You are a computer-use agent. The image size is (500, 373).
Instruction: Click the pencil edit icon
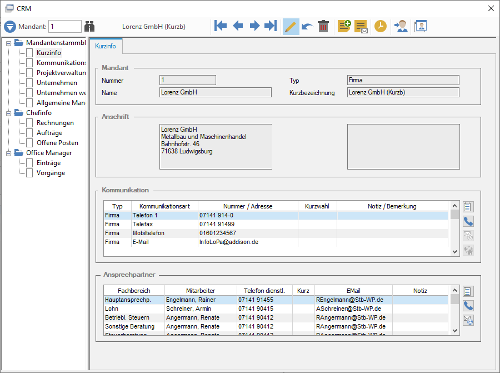pos(291,26)
